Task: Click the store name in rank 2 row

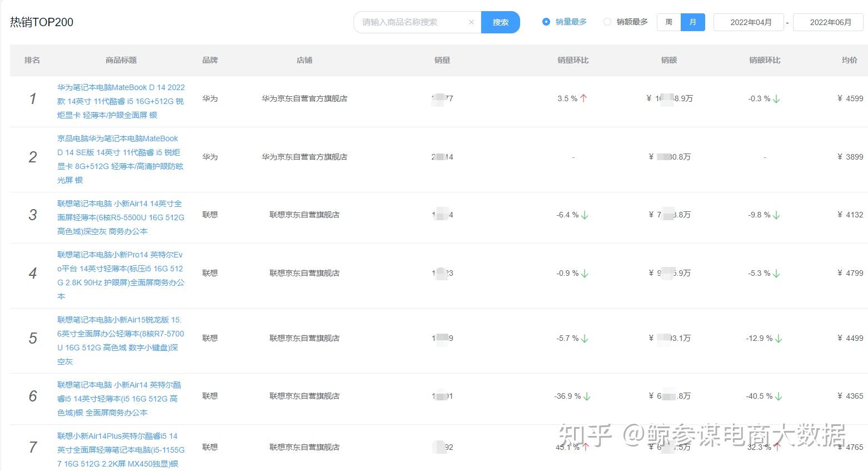Action: (x=305, y=157)
